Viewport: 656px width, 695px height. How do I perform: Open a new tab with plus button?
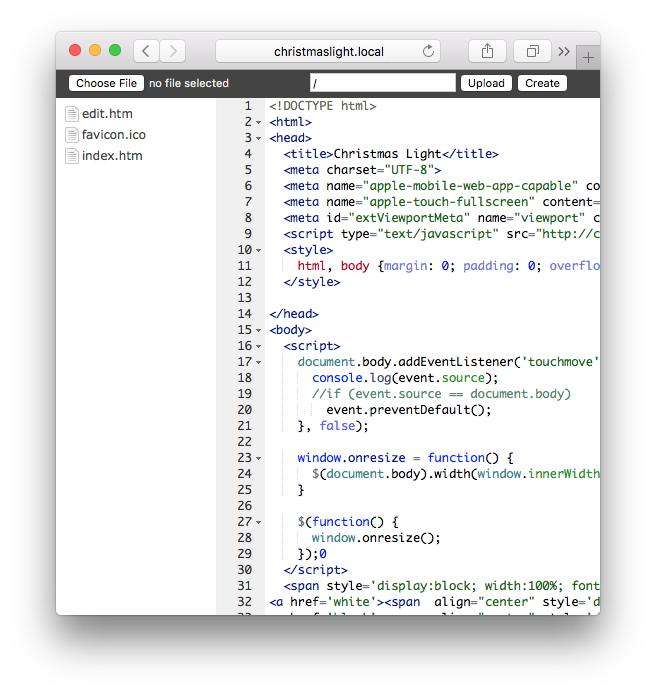click(588, 57)
